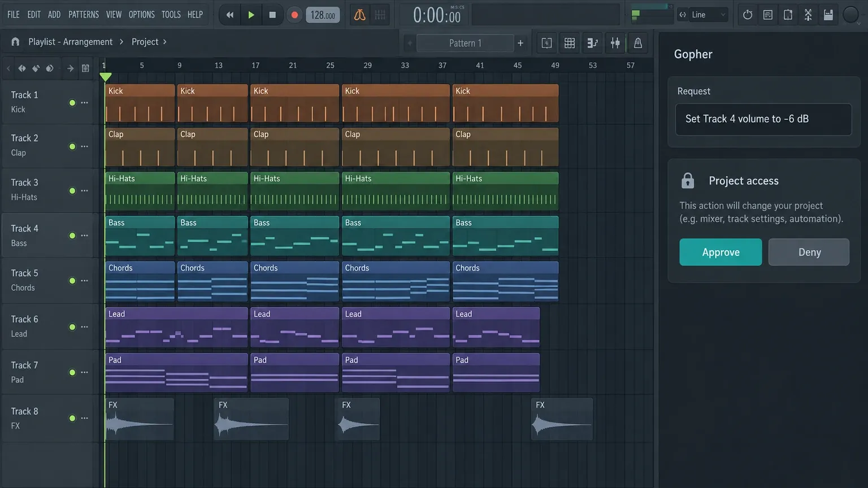The height and width of the screenshot is (488, 868).
Task: Open the mixer faders icon
Action: [x=615, y=43]
